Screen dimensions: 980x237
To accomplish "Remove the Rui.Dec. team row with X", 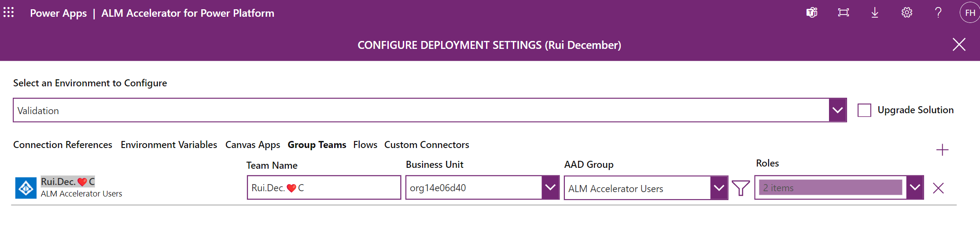I will click(938, 188).
